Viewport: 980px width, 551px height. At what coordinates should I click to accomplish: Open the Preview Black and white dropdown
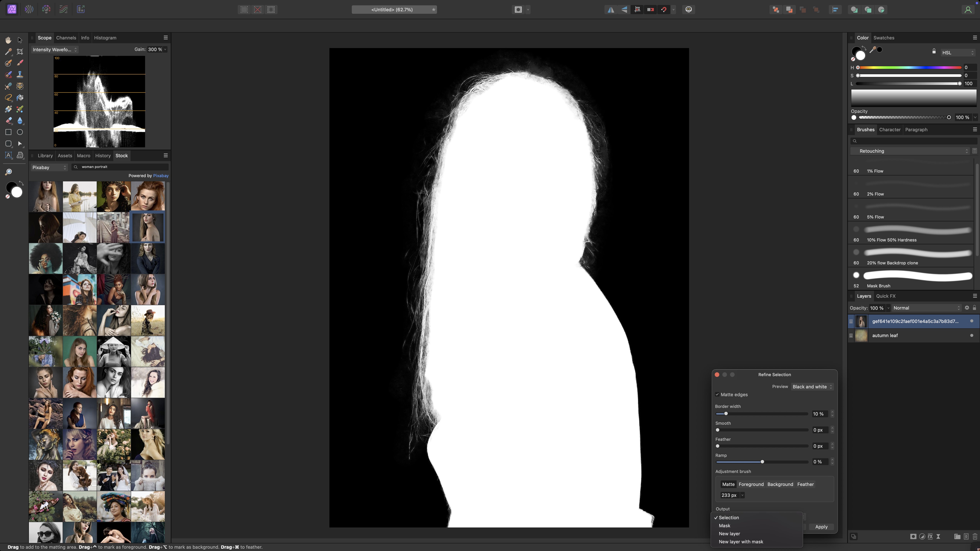[812, 387]
